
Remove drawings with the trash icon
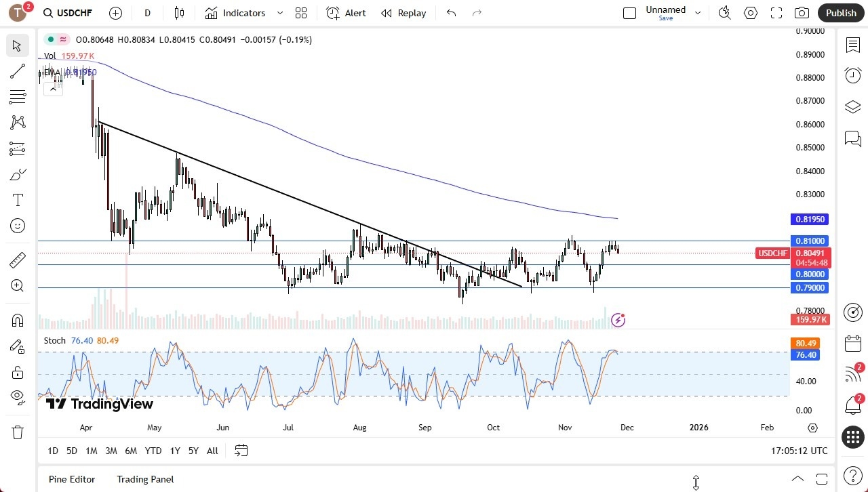point(18,432)
